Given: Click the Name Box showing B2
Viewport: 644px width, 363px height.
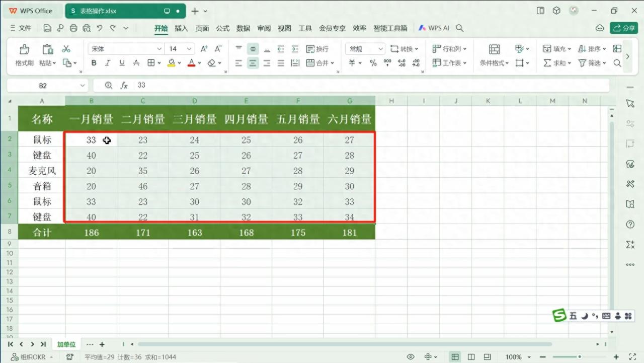Looking at the screenshot, I should pyautogui.click(x=43, y=86).
